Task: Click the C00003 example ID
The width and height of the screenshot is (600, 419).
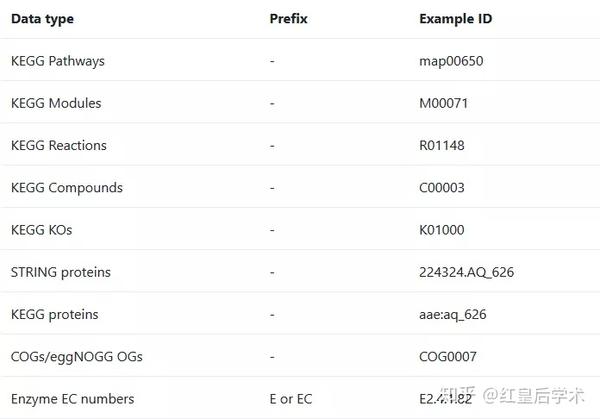Action: click(x=442, y=187)
